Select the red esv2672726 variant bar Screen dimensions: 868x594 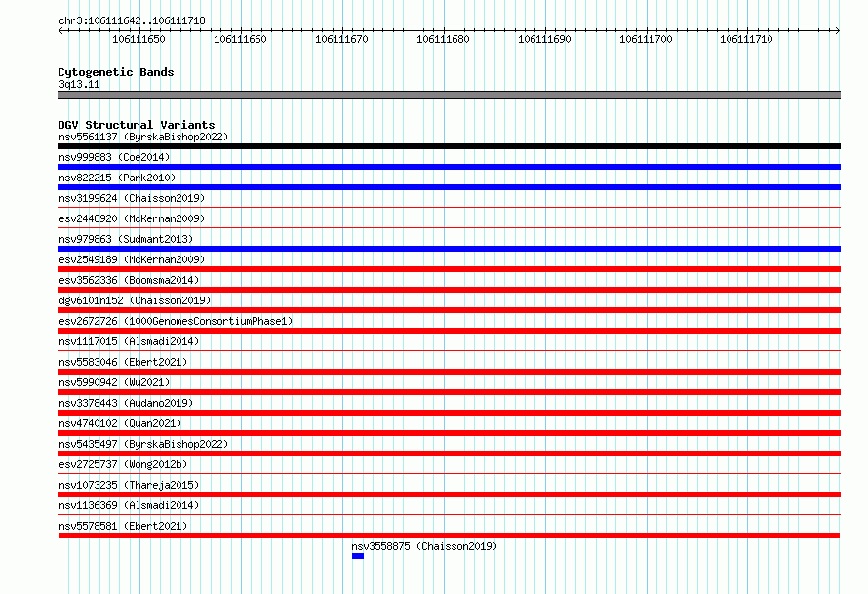pos(449,331)
